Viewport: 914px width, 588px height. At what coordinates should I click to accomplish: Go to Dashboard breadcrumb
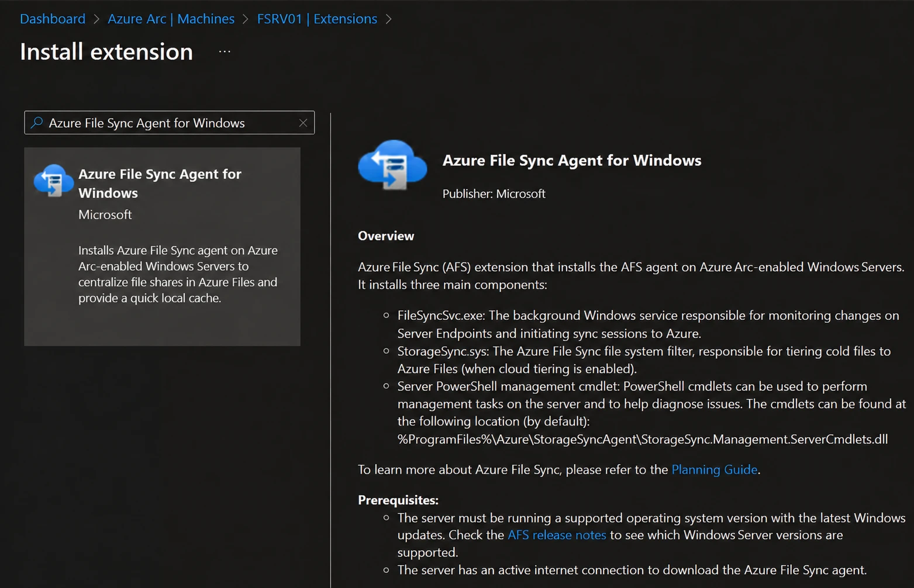pyautogui.click(x=53, y=19)
